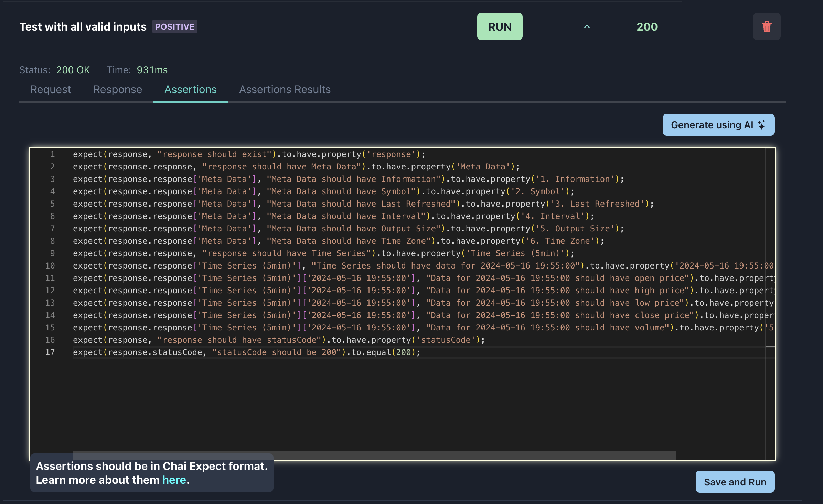Click Save and Run button
Viewport: 823px width, 504px height.
click(735, 482)
